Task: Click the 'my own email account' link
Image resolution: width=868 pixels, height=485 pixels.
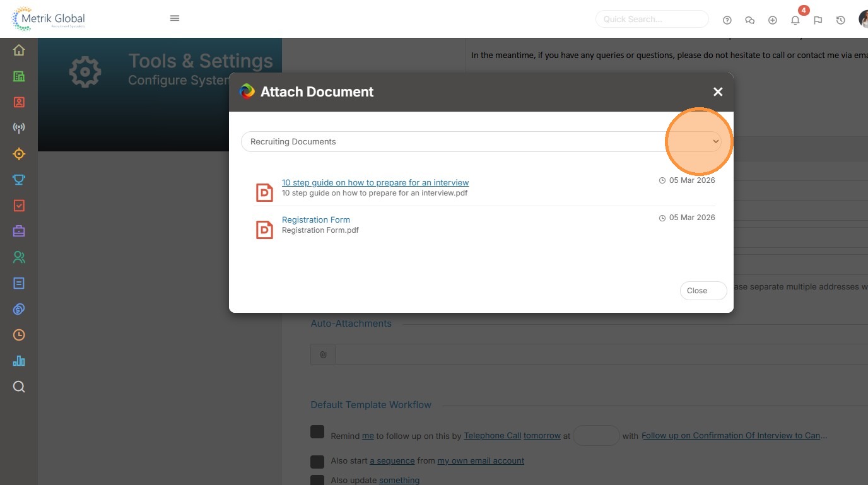Action: (x=481, y=460)
